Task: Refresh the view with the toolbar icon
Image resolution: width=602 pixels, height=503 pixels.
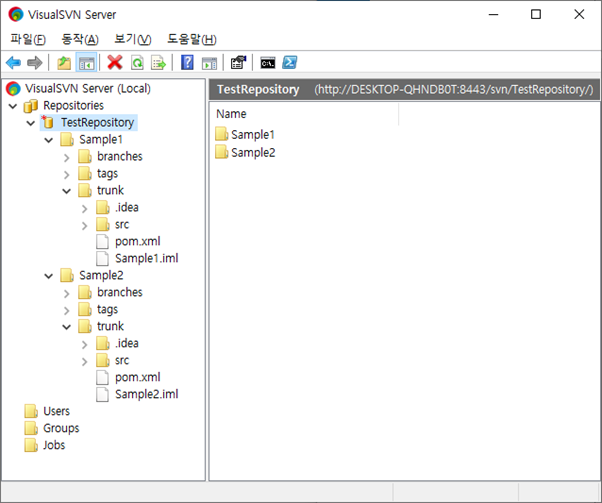Action: pos(137,63)
